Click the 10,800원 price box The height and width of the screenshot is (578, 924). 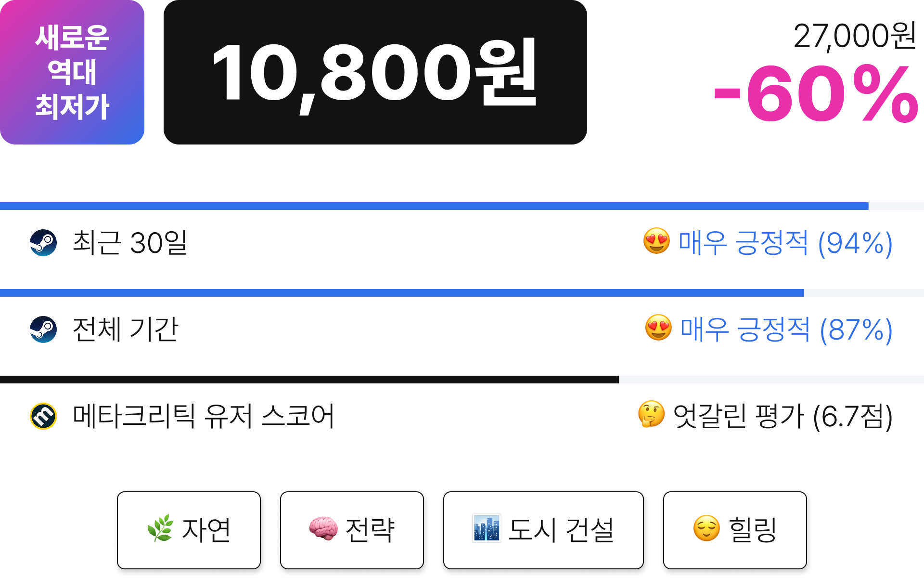(x=375, y=72)
